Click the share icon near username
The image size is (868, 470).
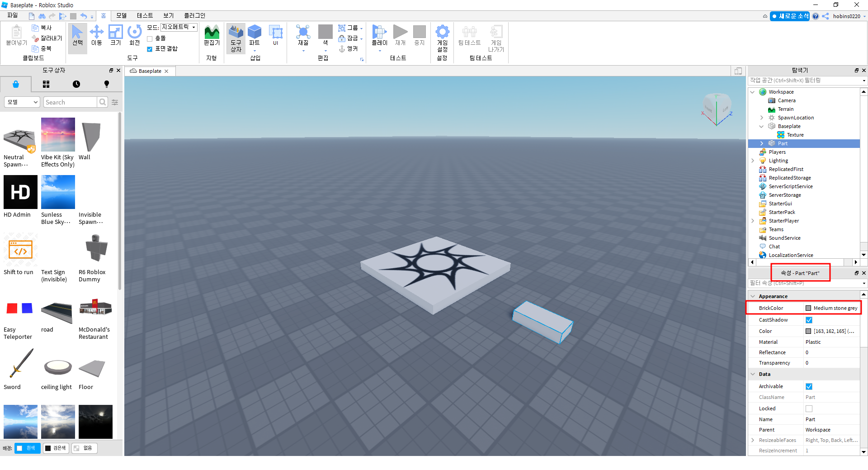[x=826, y=16]
